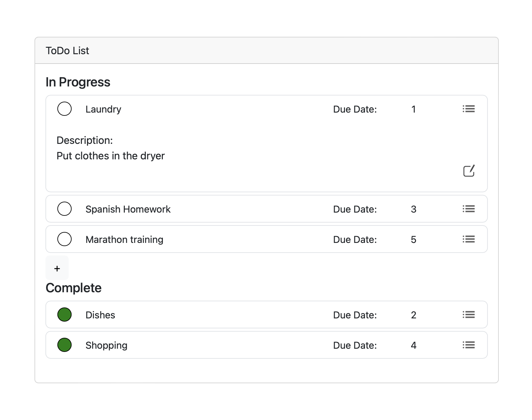Open the Shopping details list icon
The height and width of the screenshot is (420, 532).
pos(468,345)
